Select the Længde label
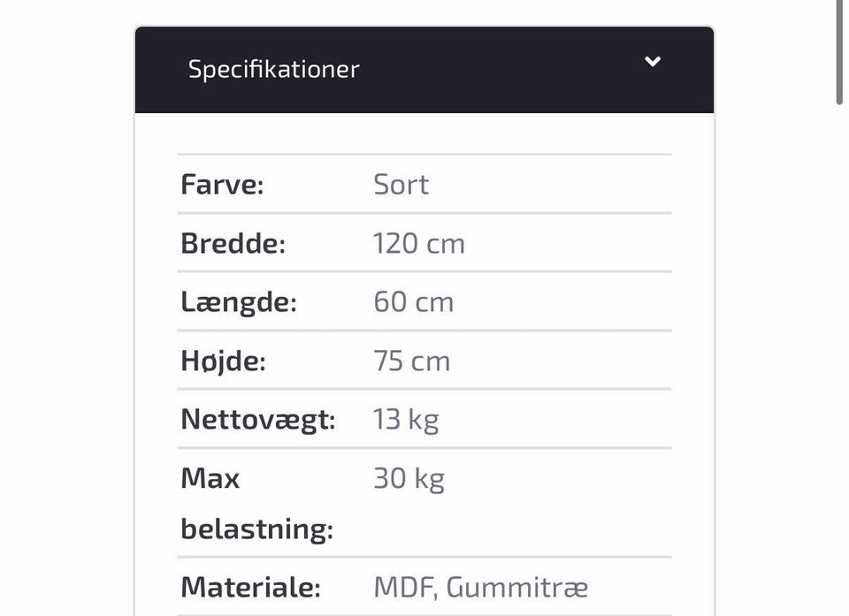Viewport: 849px width, 616px height. pos(238,302)
